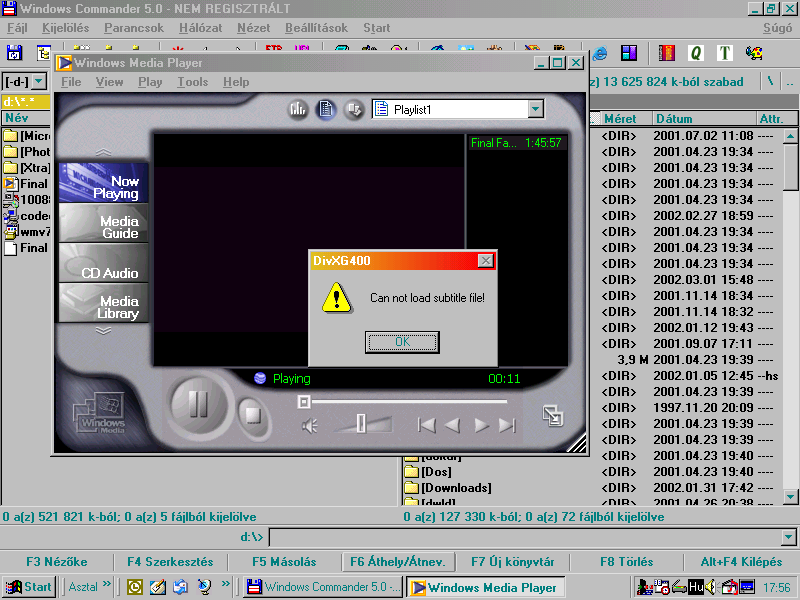Skip to the next track
The image size is (800, 600).
507,425
